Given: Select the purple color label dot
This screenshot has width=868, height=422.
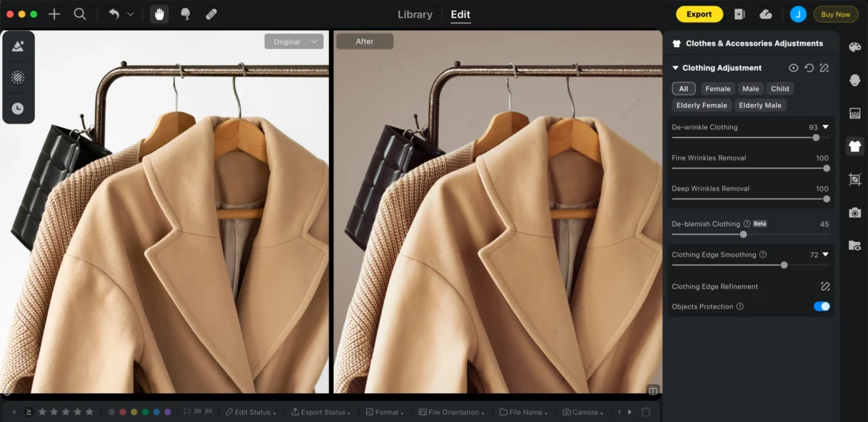Looking at the screenshot, I should [x=168, y=412].
